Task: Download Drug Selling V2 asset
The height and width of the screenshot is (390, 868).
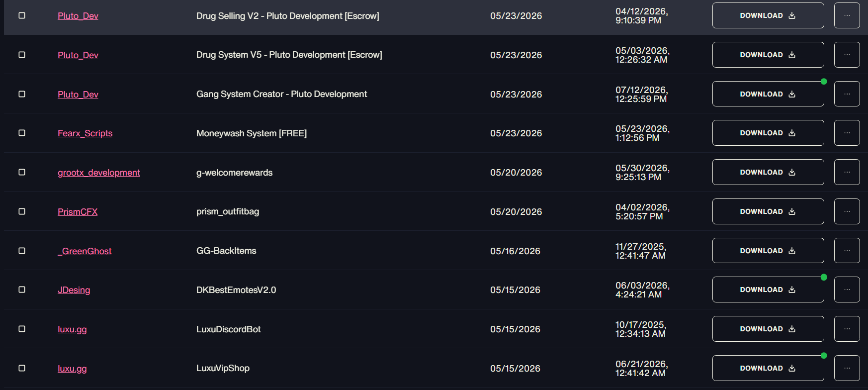Action: pyautogui.click(x=768, y=15)
